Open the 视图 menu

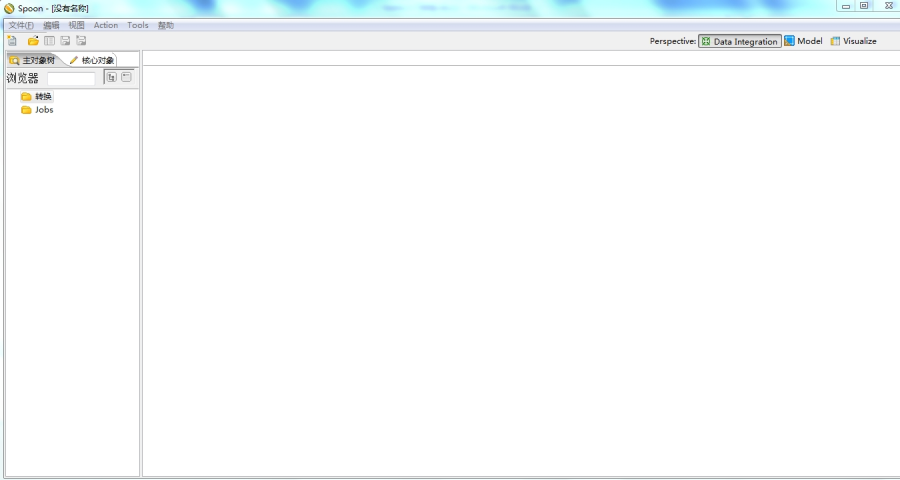point(76,25)
